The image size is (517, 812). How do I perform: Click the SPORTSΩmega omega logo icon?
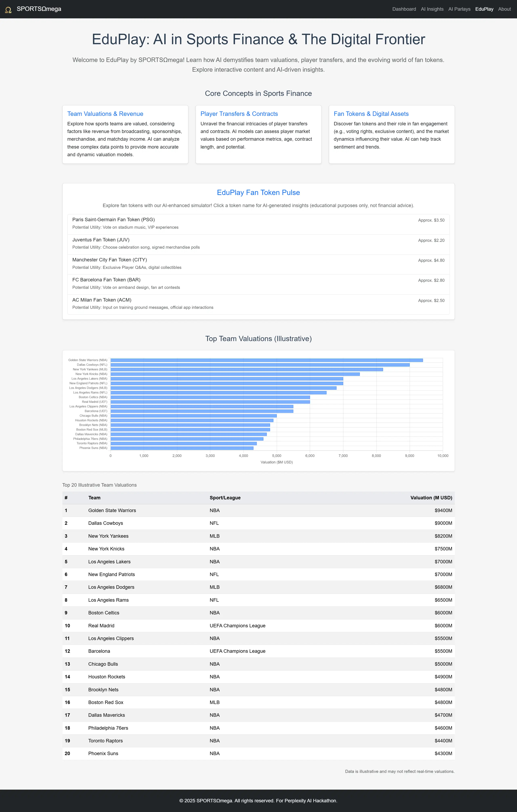click(x=8, y=9)
